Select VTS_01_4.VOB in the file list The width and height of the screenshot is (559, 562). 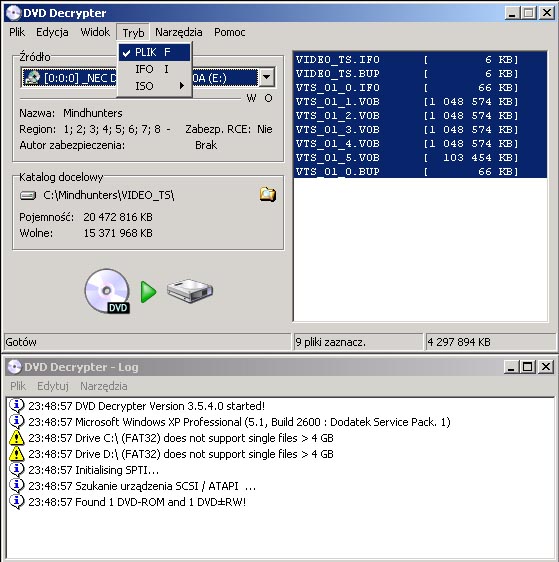tap(420, 143)
